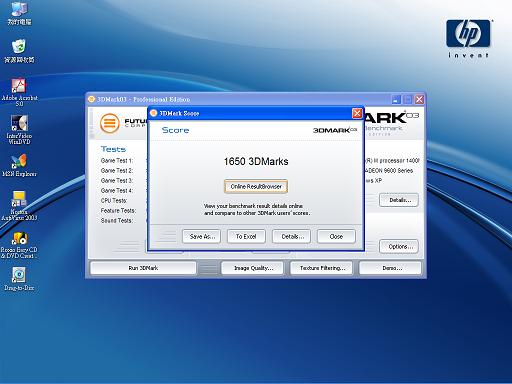Viewport: 512px width, 384px height.
Task: Click the CPU Tests label
Action: pyautogui.click(x=114, y=201)
